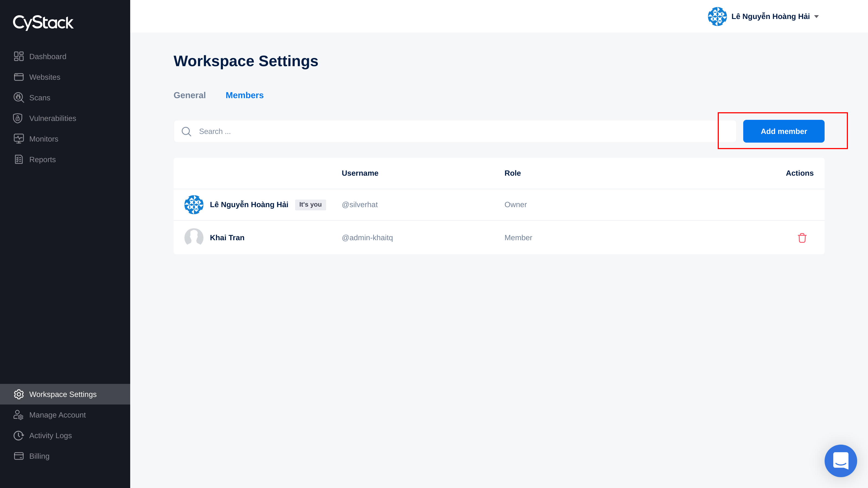868x488 pixels.
Task: Click the Billing sidebar item
Action: 39,456
